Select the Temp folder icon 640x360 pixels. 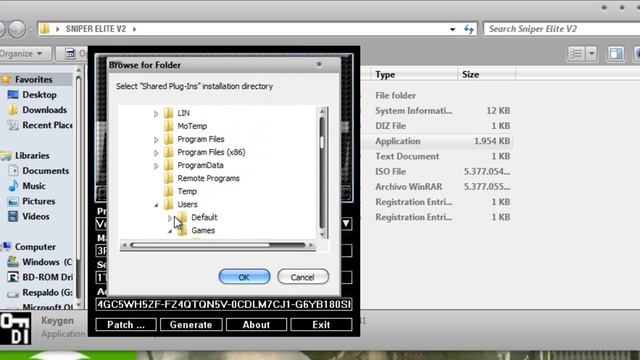click(x=168, y=191)
